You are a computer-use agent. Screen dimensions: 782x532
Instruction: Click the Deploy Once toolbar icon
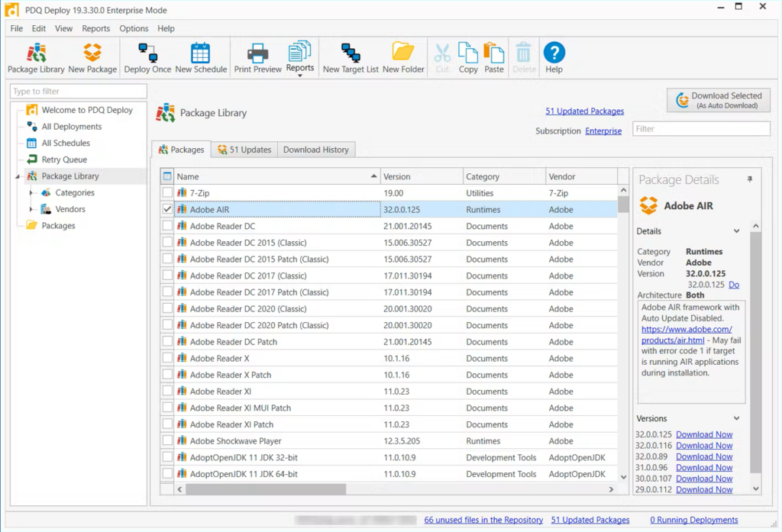coord(147,56)
